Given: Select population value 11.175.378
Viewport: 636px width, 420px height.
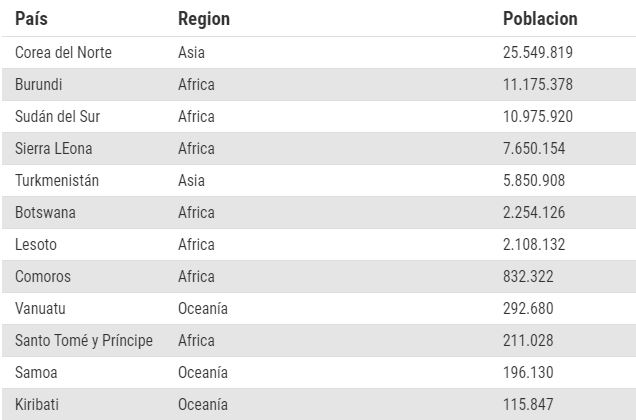Looking at the screenshot, I should coord(538,84).
